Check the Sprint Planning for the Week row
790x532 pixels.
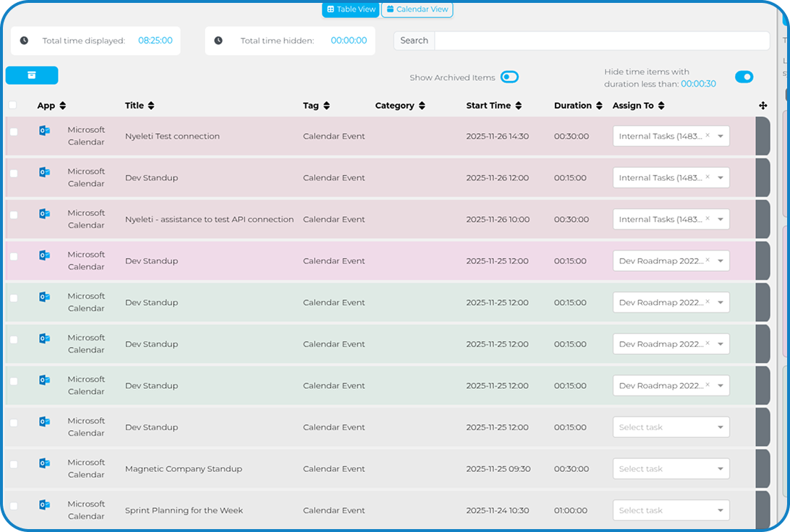point(14,506)
